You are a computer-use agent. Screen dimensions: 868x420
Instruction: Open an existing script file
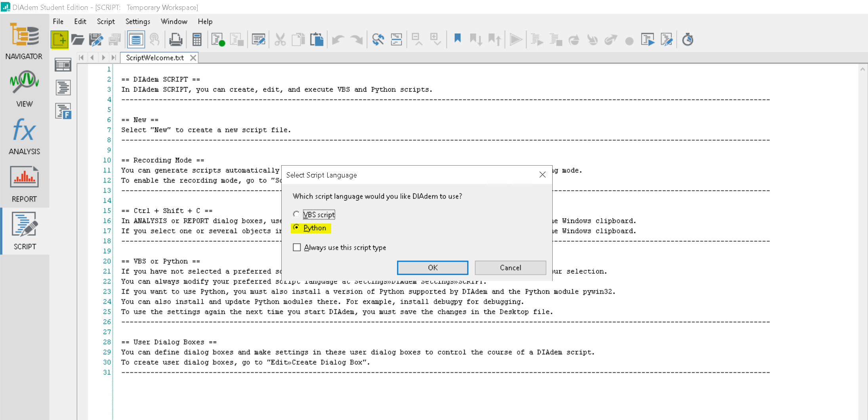point(78,40)
